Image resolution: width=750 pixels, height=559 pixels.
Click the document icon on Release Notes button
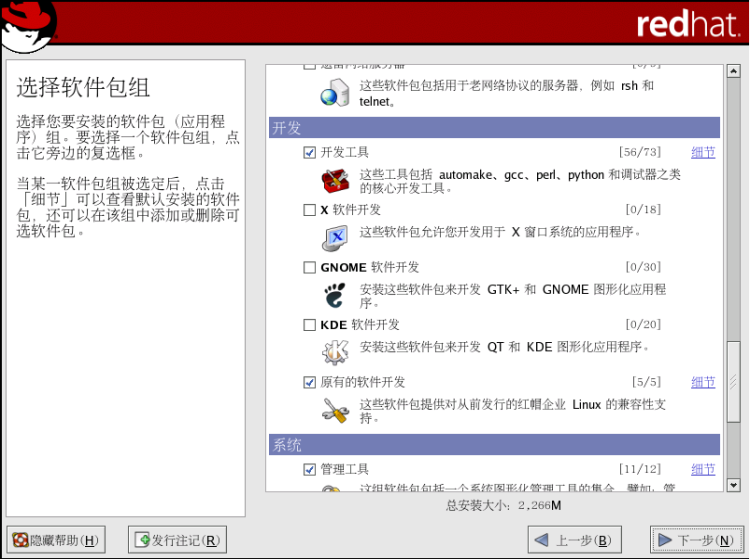(143, 540)
